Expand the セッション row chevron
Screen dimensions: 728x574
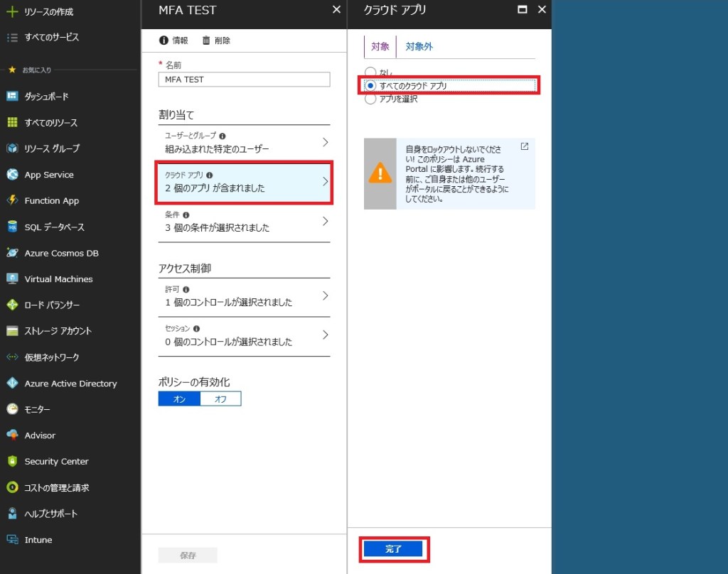(326, 335)
